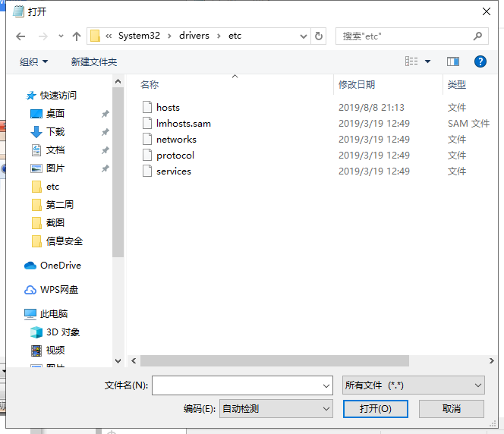Open the 编码 自动检测 dropdown
The image size is (504, 434).
pyautogui.click(x=276, y=409)
